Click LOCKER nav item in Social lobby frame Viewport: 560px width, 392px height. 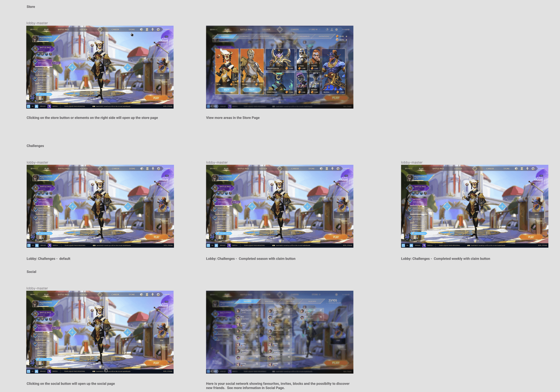point(83,294)
